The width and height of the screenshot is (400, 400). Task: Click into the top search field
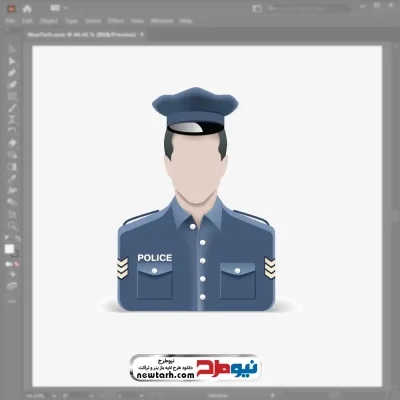(308, 9)
